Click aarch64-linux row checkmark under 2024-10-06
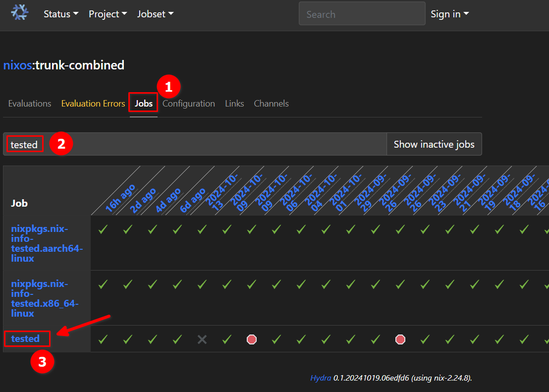Viewport: 549px width, 392px height. pyautogui.click(x=276, y=229)
